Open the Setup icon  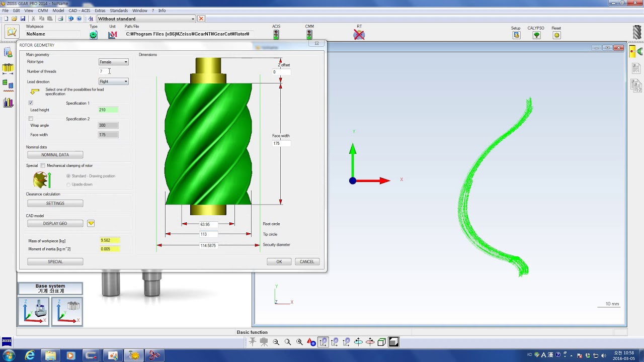(x=516, y=35)
